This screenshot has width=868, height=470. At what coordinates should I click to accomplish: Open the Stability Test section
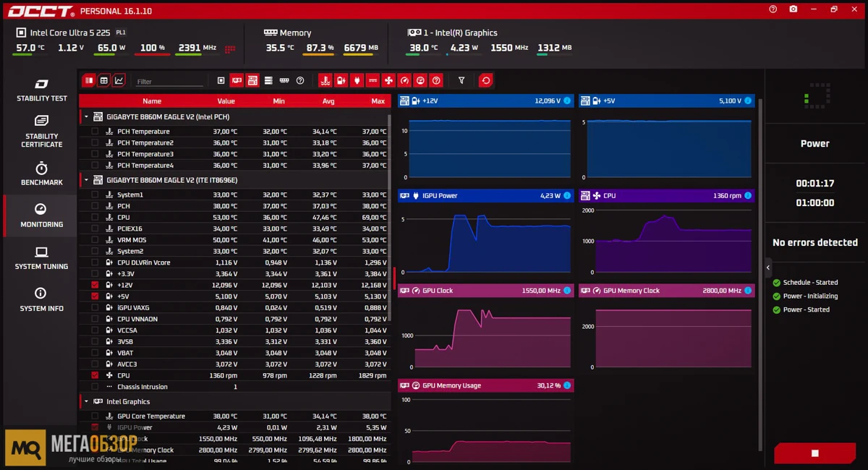(x=41, y=90)
